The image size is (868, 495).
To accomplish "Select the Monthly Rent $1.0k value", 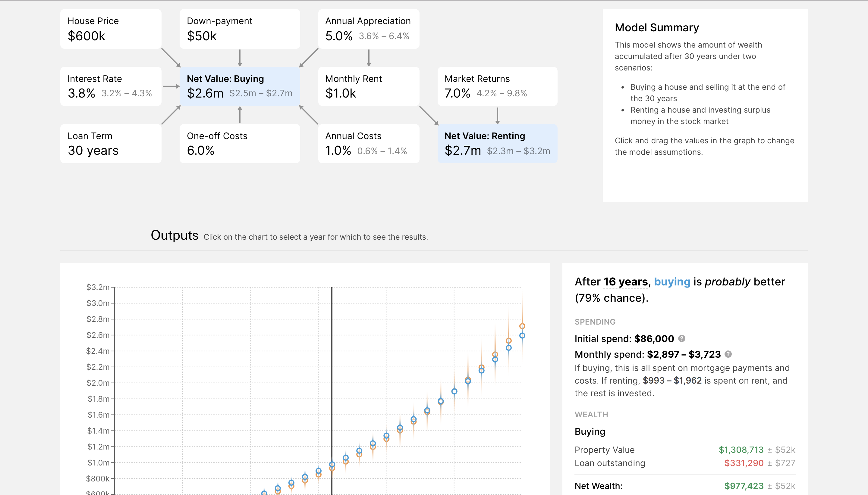I will [x=341, y=93].
